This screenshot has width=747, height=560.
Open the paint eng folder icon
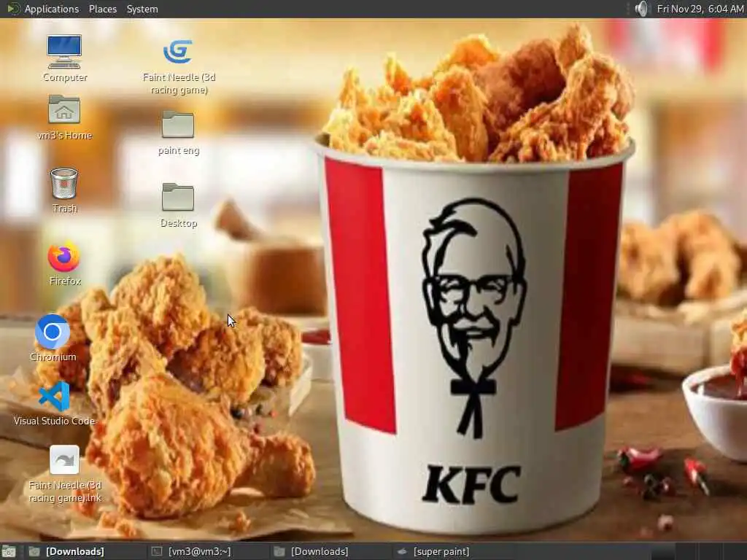click(x=178, y=124)
